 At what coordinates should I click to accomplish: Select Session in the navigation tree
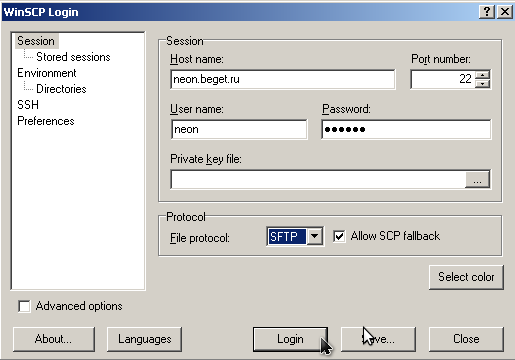coord(36,41)
